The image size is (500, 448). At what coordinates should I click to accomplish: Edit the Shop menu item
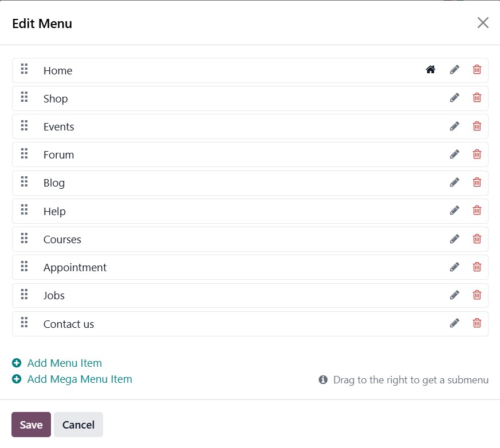coord(455,98)
